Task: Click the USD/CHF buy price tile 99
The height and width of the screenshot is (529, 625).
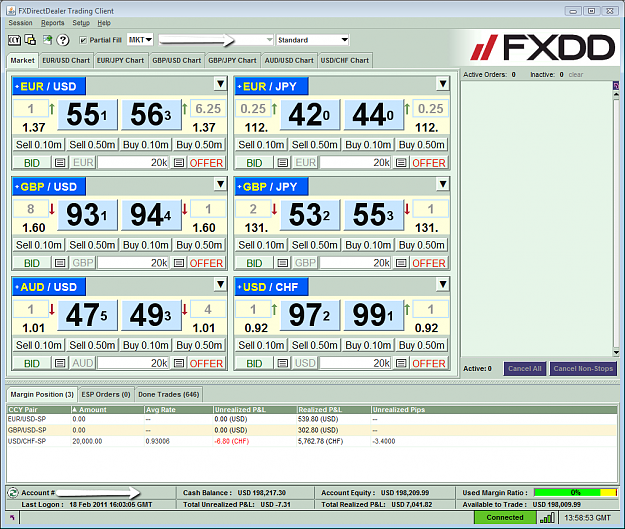Action: click(373, 315)
